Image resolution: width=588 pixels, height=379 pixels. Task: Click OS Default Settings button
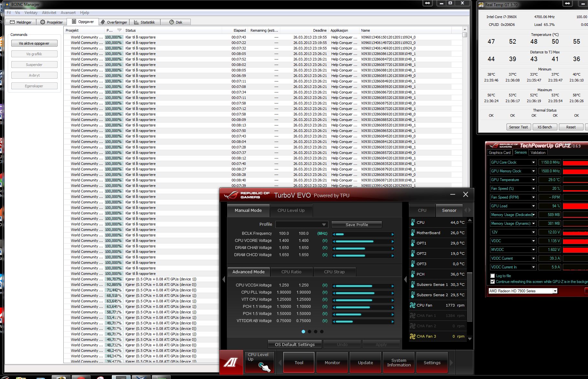(295, 344)
